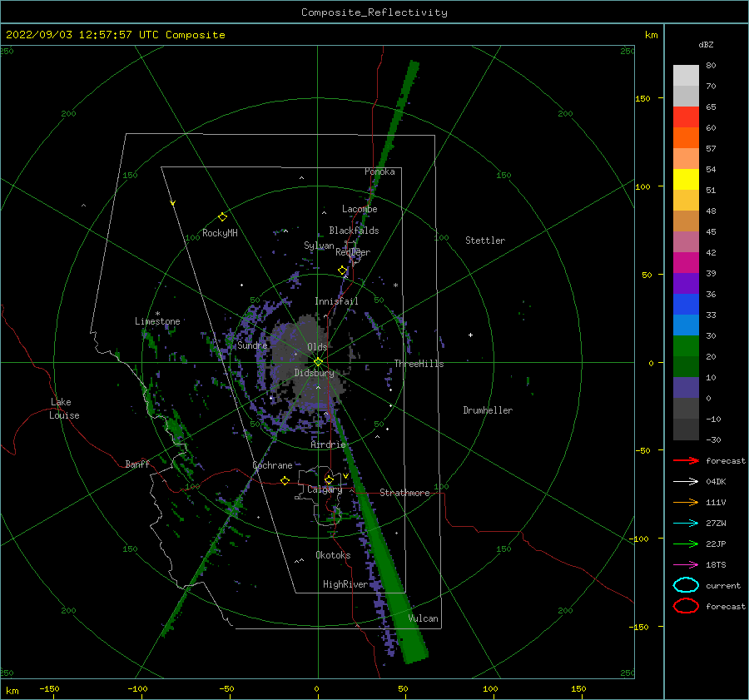The image size is (749, 700).
Task: Click the 'RockyMH' text label
Action: tap(220, 233)
